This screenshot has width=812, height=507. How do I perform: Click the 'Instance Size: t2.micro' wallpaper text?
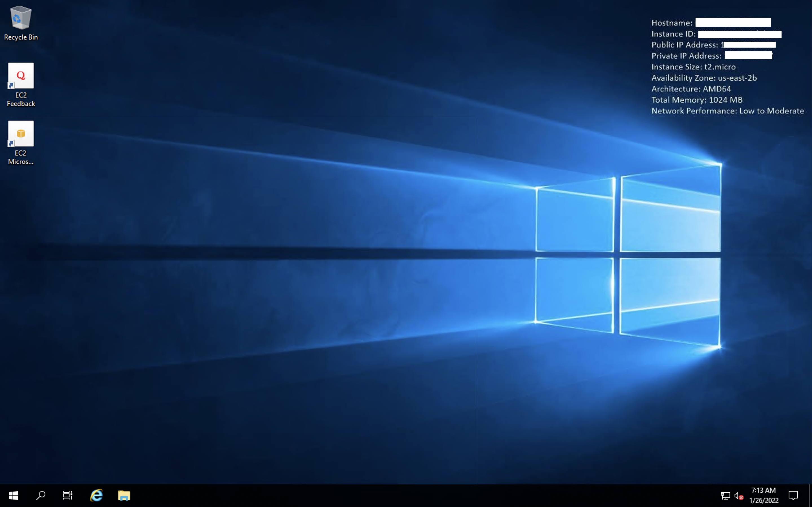point(693,67)
